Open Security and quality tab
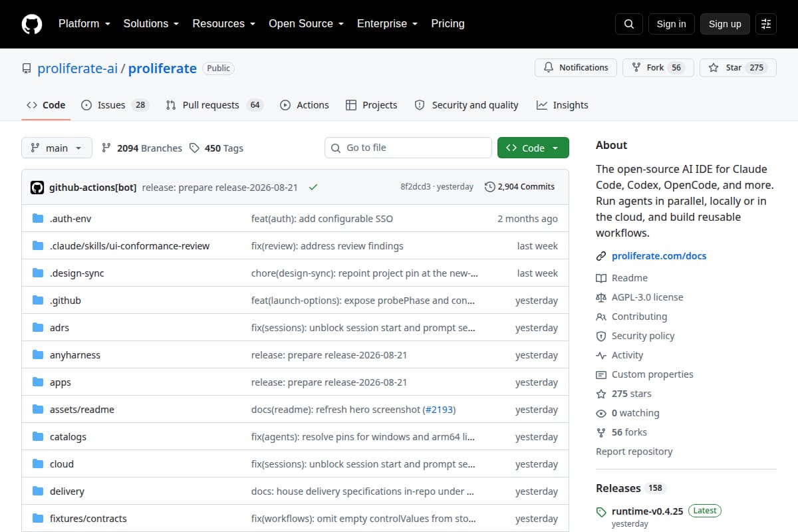798x532 pixels. (466, 105)
